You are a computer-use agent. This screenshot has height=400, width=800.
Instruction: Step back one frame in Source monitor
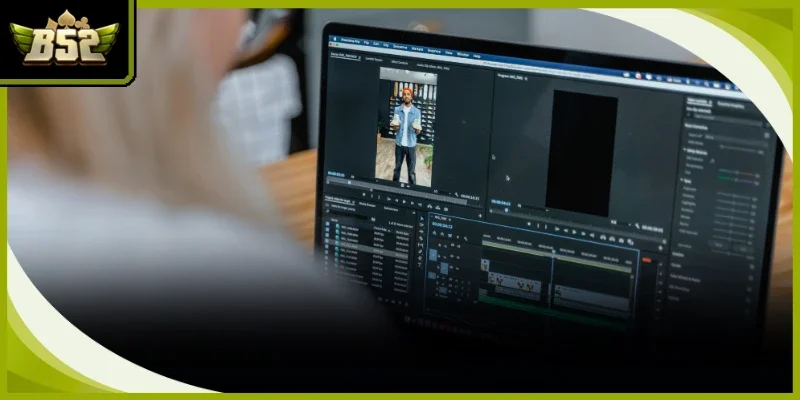pyautogui.click(x=397, y=201)
